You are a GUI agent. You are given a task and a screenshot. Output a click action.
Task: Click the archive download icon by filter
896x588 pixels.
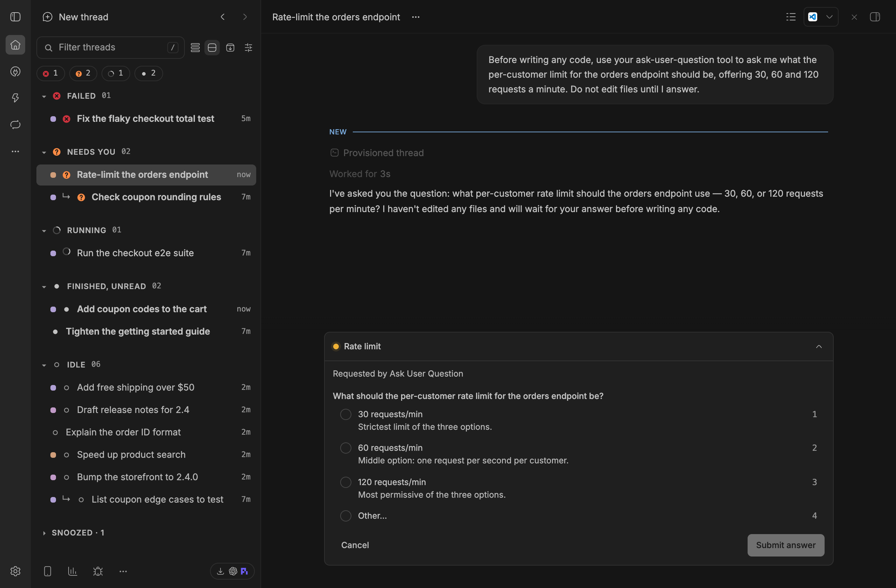pyautogui.click(x=230, y=48)
